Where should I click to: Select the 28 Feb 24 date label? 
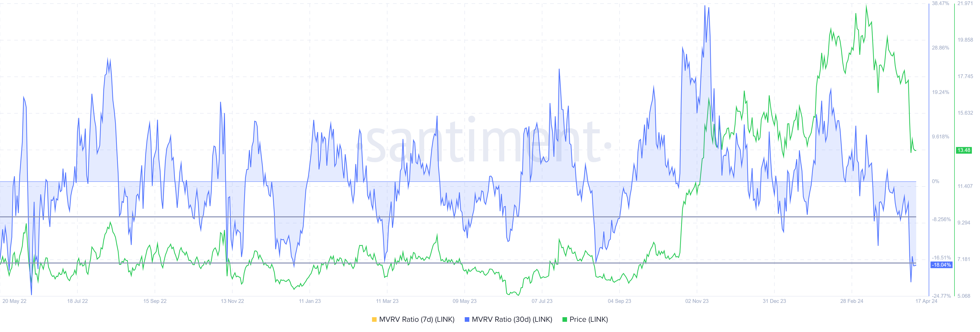click(x=851, y=301)
